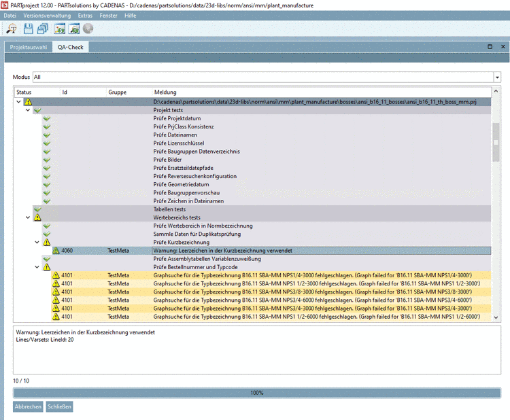This screenshot has width=510, height=420.
Task: Click the scrollbar down arrow in results list
Action: pyautogui.click(x=496, y=317)
